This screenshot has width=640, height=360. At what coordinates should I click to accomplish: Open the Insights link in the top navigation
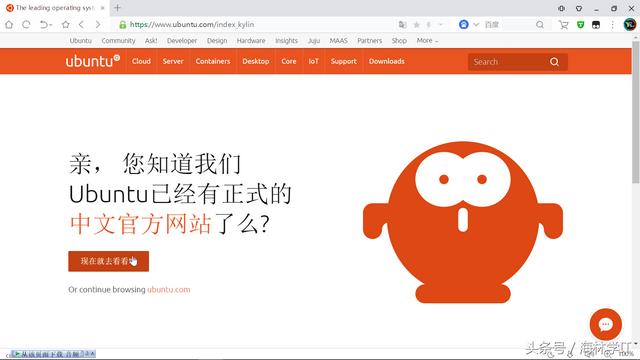tap(287, 40)
